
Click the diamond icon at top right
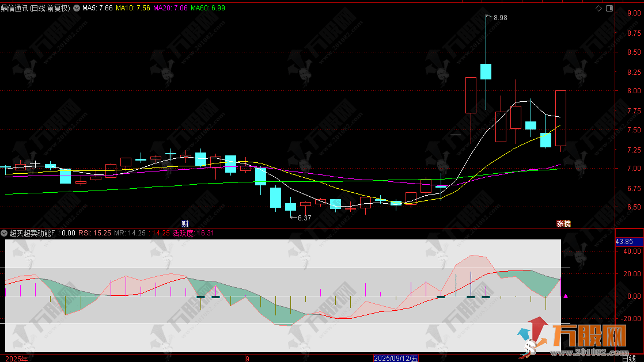point(599,9)
